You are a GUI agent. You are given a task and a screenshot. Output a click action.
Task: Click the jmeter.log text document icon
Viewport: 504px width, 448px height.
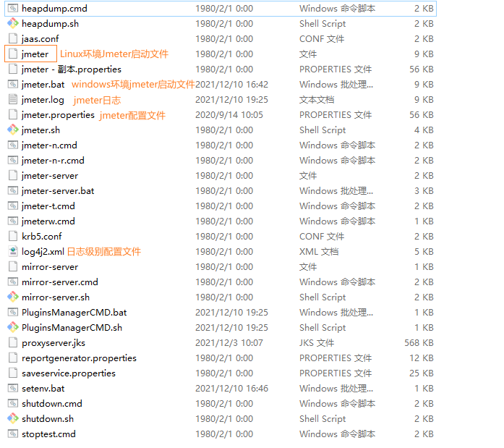(x=13, y=99)
